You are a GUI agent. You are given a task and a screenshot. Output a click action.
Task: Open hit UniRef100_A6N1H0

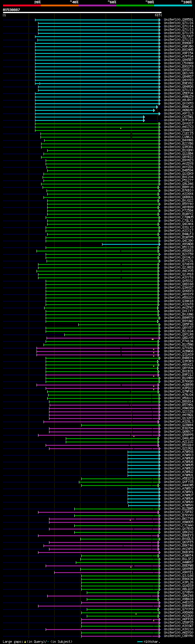[x=179, y=110]
